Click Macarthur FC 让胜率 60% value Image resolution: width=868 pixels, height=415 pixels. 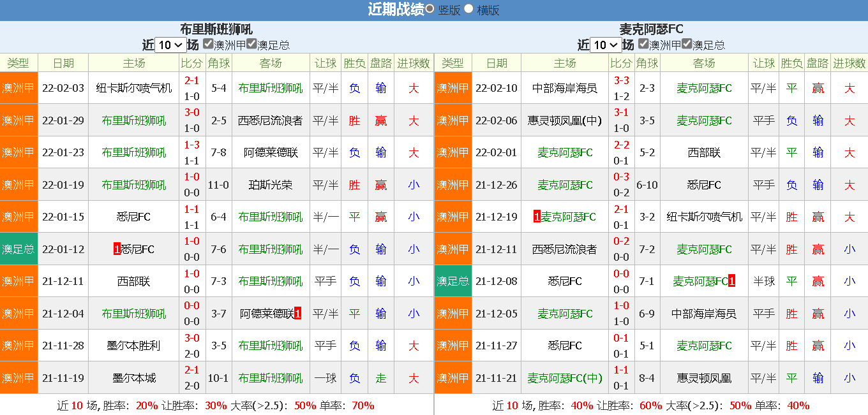tap(651, 405)
